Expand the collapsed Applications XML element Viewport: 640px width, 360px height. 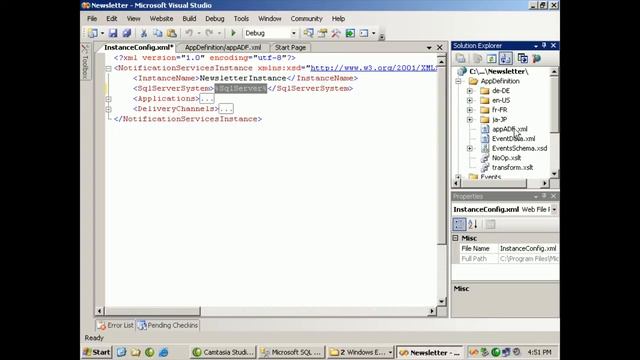tap(109, 99)
